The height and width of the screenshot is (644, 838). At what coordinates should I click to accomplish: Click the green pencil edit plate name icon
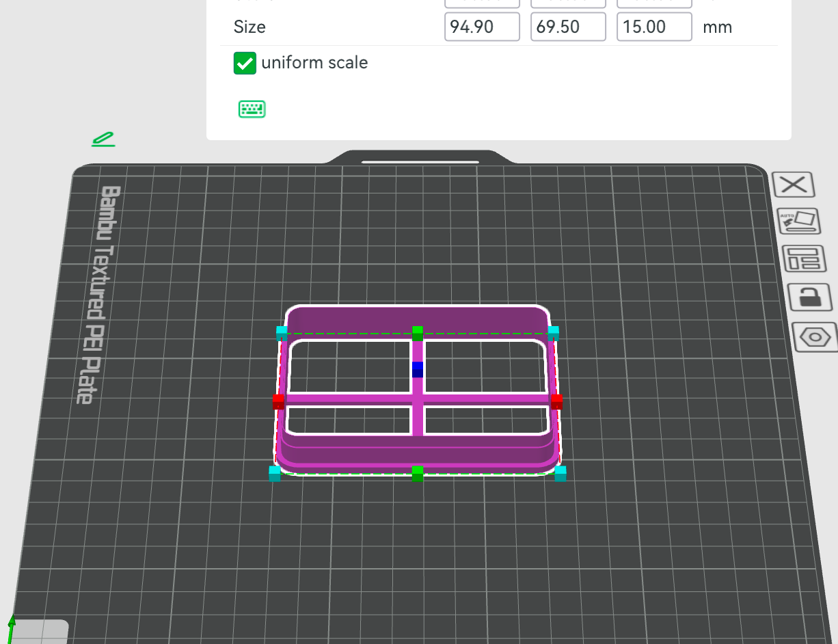103,139
